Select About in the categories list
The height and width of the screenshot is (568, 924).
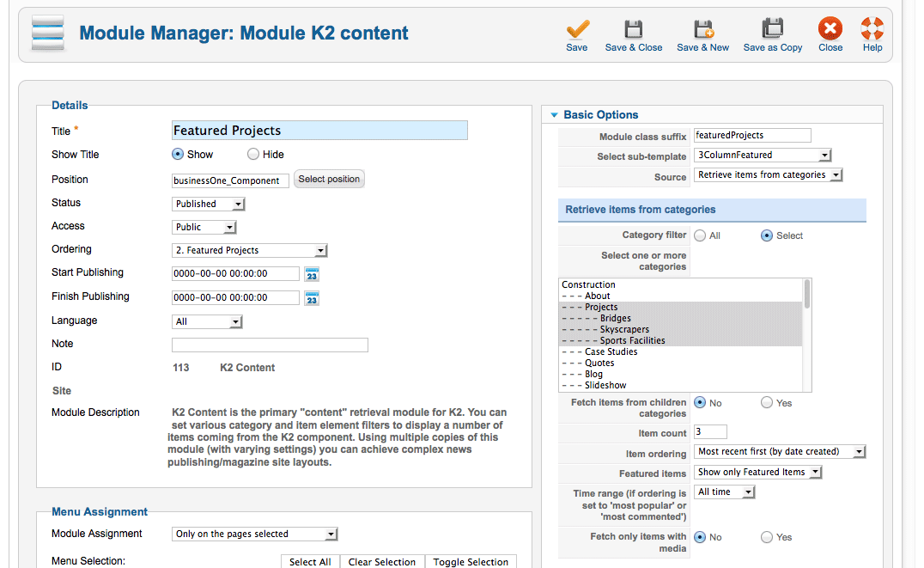[681, 296]
